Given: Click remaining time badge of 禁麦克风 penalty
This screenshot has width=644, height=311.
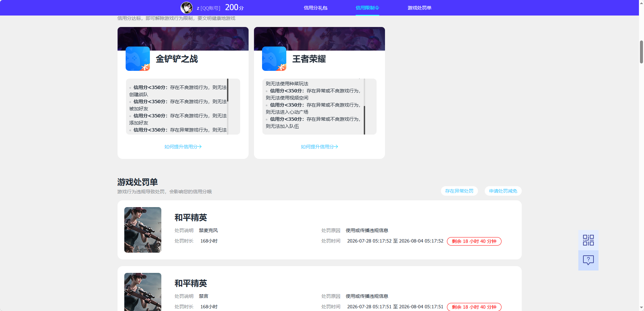Looking at the screenshot, I should click(x=474, y=241).
